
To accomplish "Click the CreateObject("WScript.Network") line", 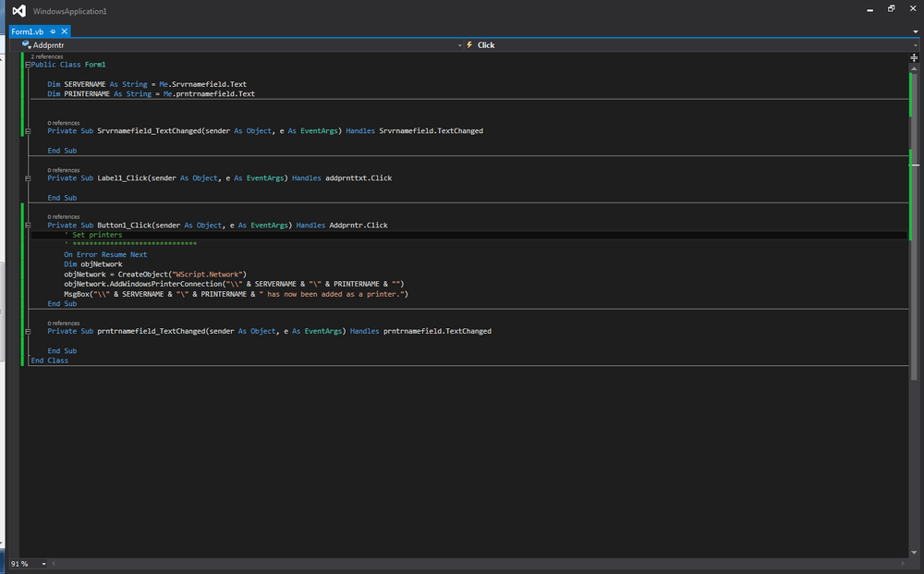I will 155,274.
